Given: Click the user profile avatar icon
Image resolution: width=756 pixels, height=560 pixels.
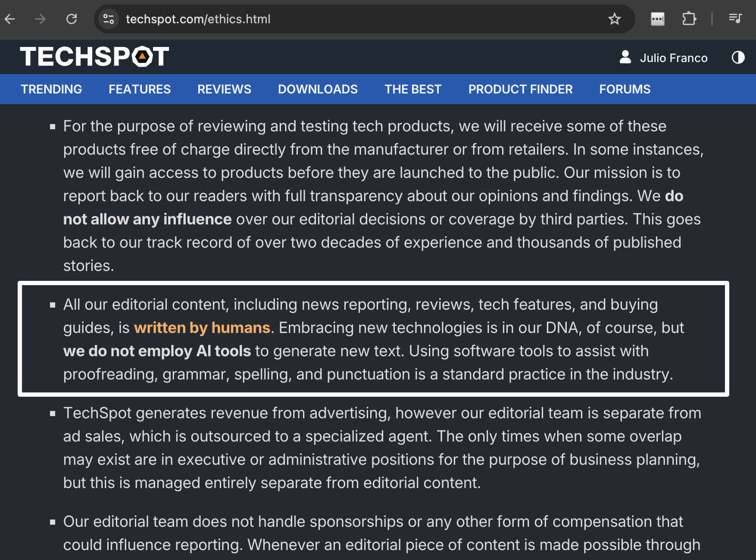Looking at the screenshot, I should click(x=625, y=57).
